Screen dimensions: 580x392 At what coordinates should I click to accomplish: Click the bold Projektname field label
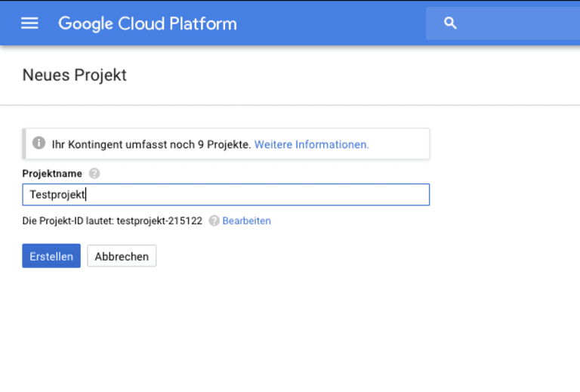point(52,174)
